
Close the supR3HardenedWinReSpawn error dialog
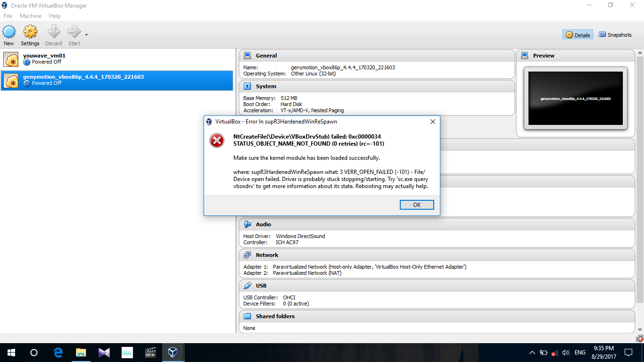(x=432, y=122)
